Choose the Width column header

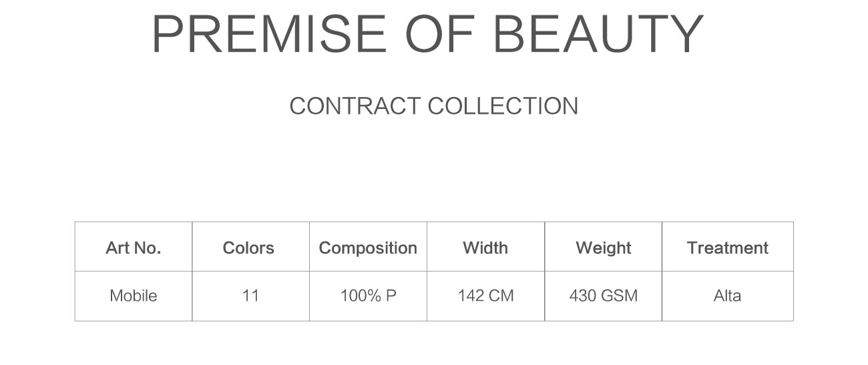point(485,247)
